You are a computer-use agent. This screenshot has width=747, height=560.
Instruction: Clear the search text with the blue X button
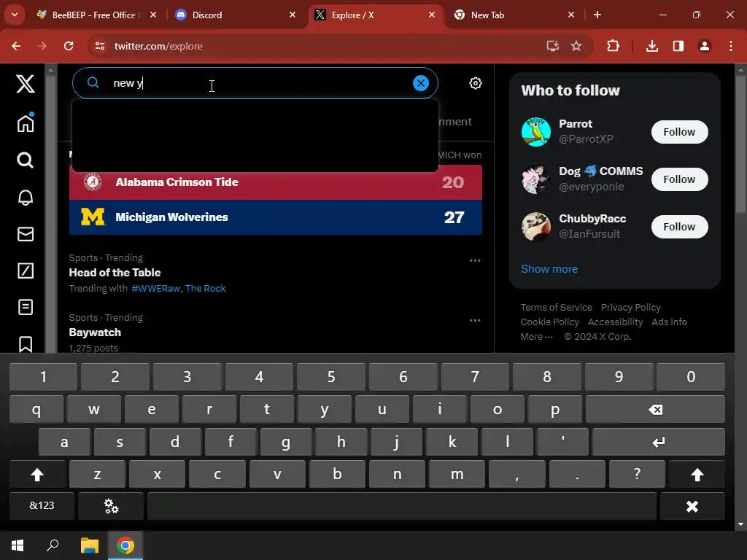[421, 83]
